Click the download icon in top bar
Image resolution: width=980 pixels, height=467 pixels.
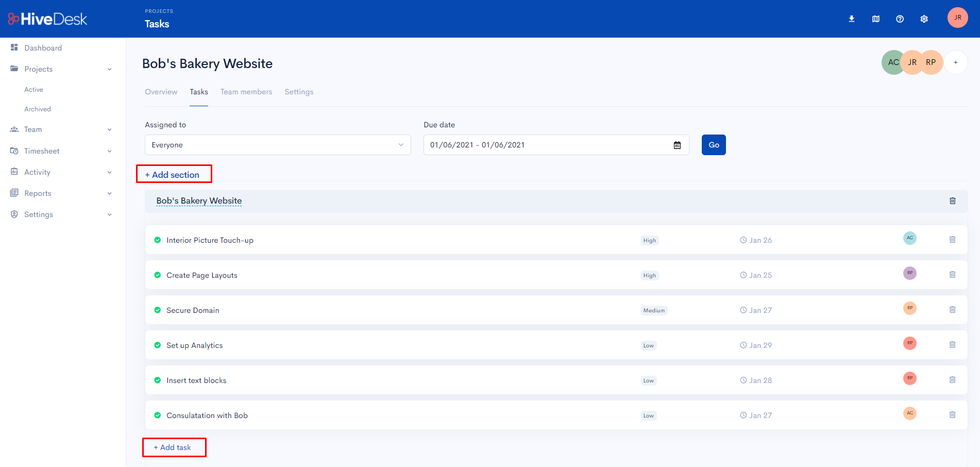852,19
